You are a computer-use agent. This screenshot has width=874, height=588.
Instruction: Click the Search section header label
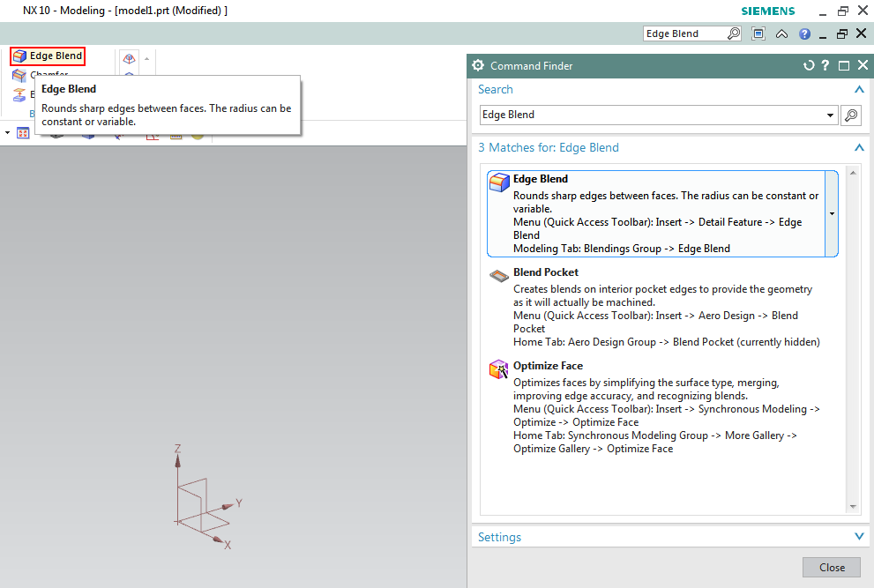pyautogui.click(x=496, y=89)
